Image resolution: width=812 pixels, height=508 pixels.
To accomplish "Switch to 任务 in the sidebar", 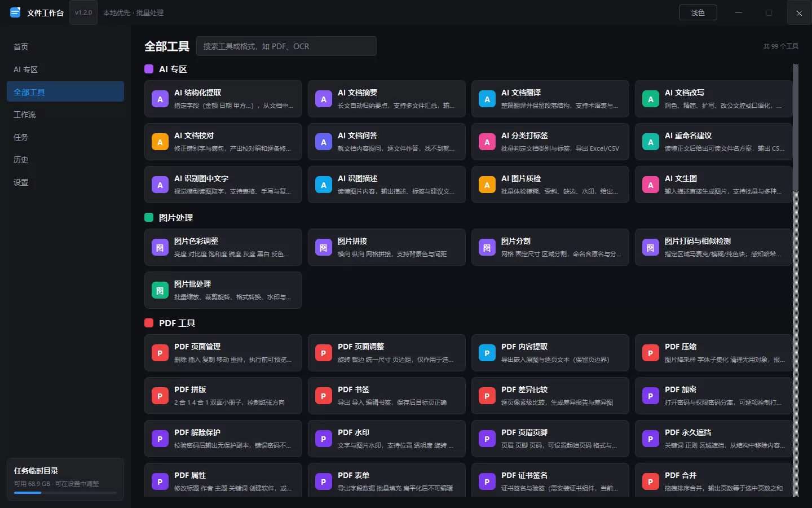I will 65,137.
